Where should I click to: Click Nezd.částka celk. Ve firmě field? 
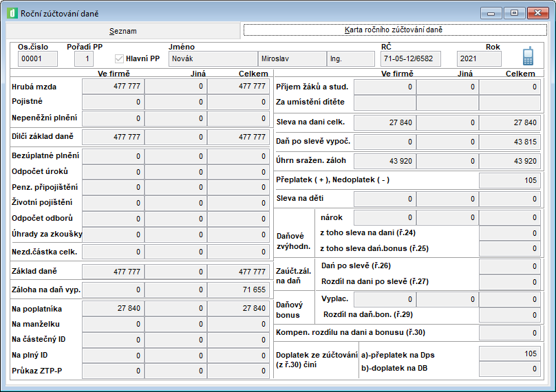click(113, 252)
